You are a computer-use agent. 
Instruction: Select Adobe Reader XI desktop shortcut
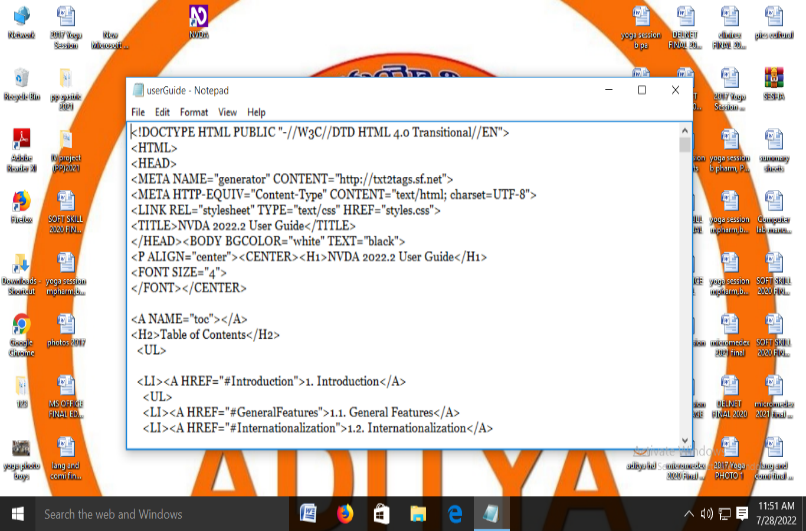pos(22,150)
